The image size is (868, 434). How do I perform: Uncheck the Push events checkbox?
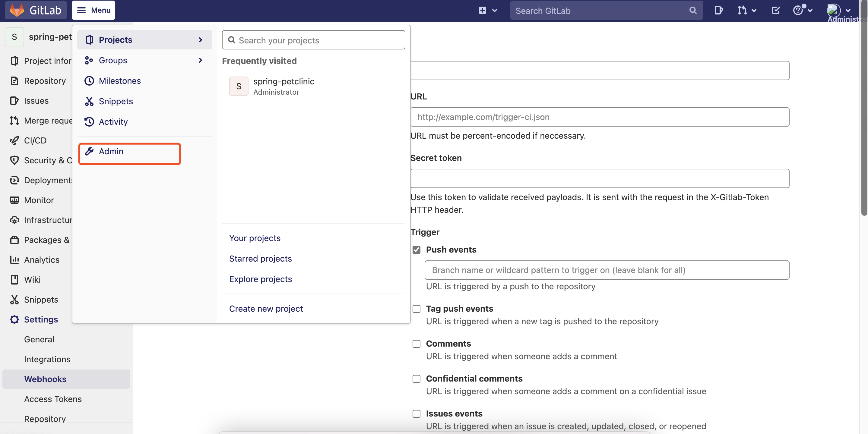pyautogui.click(x=417, y=250)
